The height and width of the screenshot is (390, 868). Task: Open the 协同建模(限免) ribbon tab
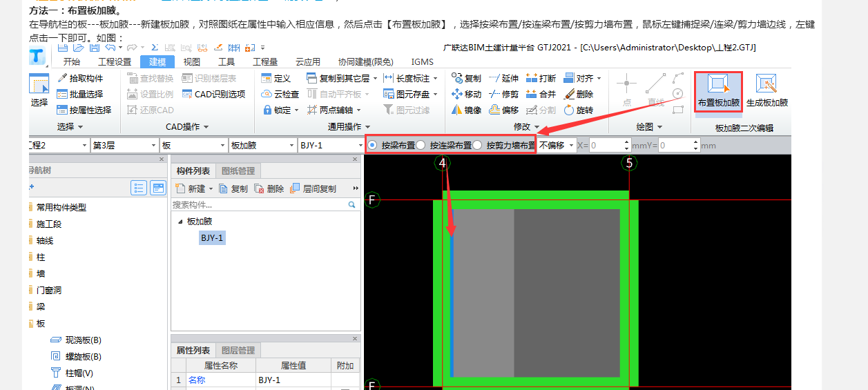pyautogui.click(x=366, y=62)
